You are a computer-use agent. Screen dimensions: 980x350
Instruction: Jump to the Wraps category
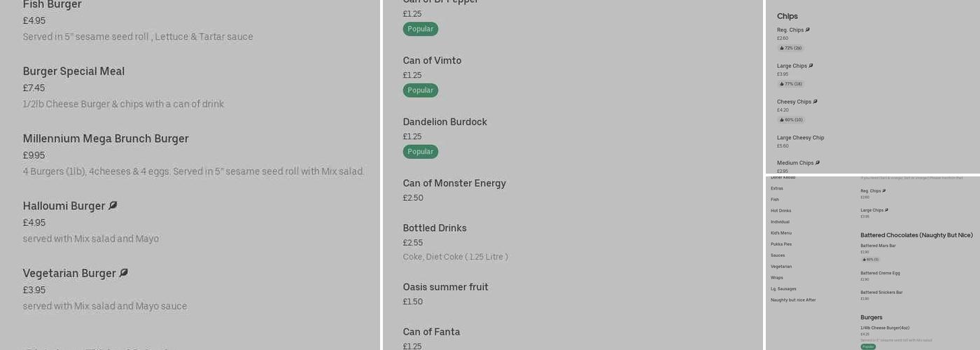pos(777,278)
